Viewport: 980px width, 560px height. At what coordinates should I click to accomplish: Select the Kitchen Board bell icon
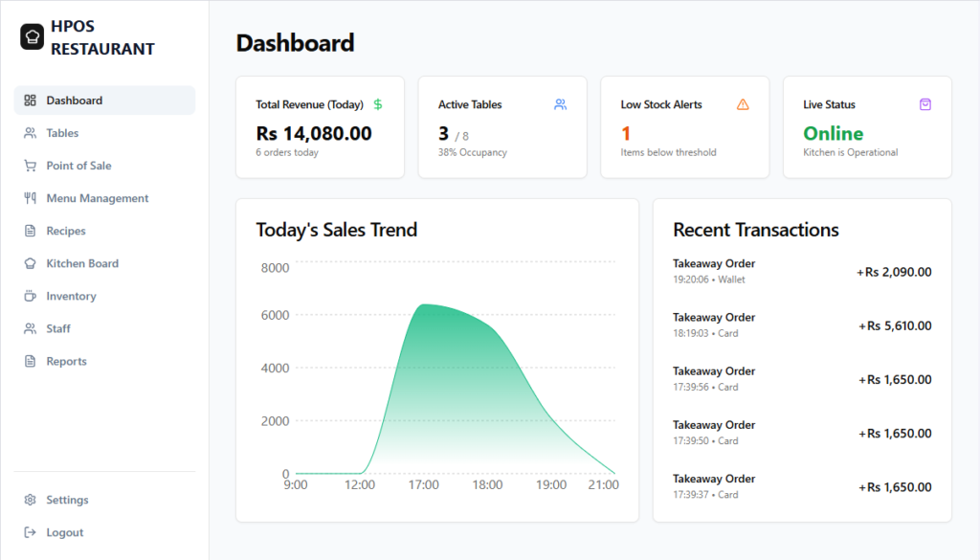tap(30, 263)
